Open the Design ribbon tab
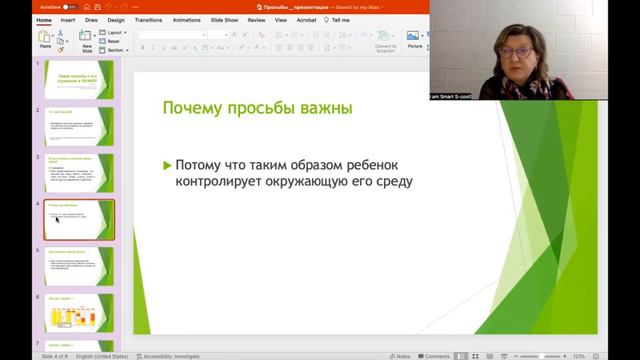The height and width of the screenshot is (360, 640). [x=116, y=20]
